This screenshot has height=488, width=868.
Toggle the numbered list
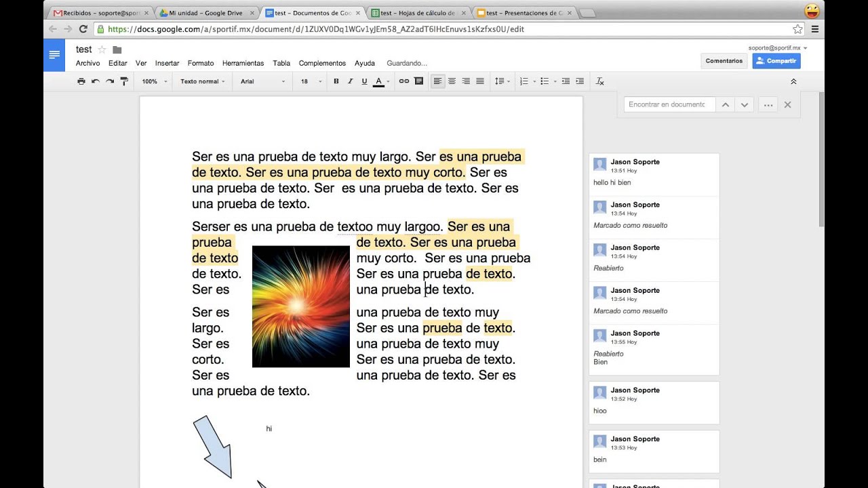pyautogui.click(x=524, y=81)
